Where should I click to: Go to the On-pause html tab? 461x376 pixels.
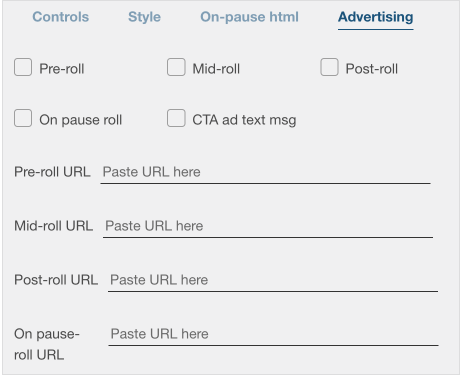[249, 17]
